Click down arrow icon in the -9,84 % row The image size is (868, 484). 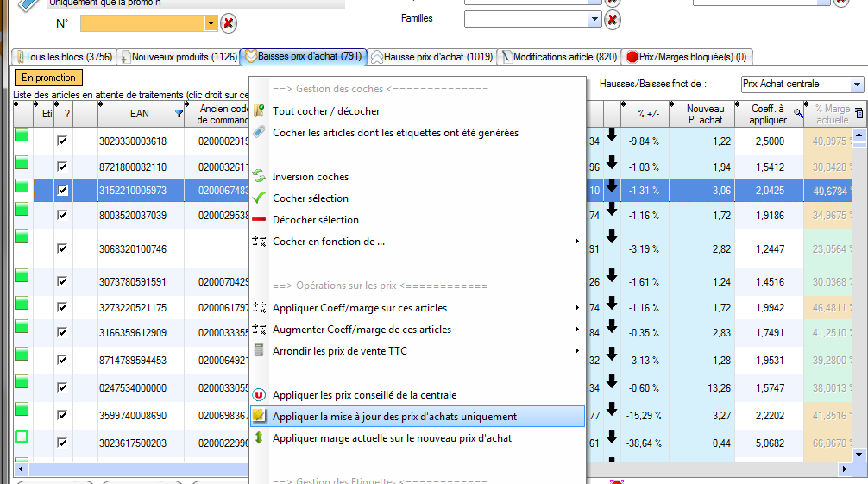tap(612, 135)
